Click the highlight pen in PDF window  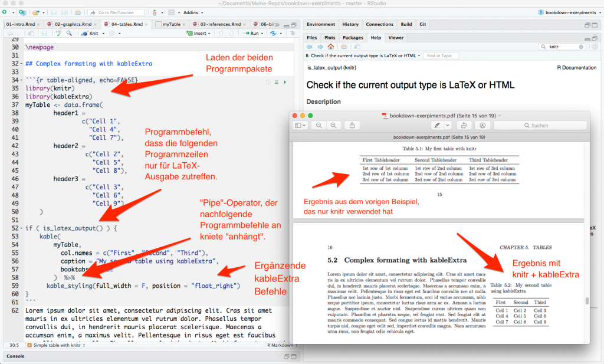tap(437, 126)
